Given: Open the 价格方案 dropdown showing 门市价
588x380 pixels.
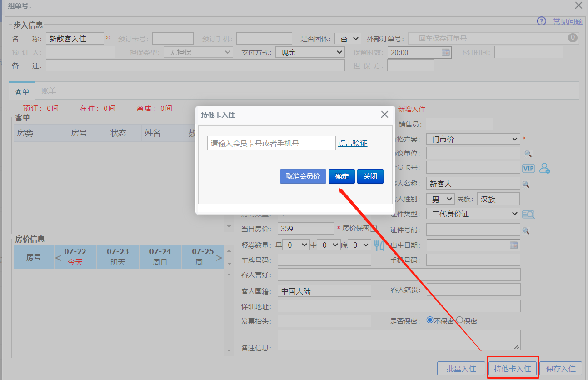Looking at the screenshot, I should coord(473,139).
